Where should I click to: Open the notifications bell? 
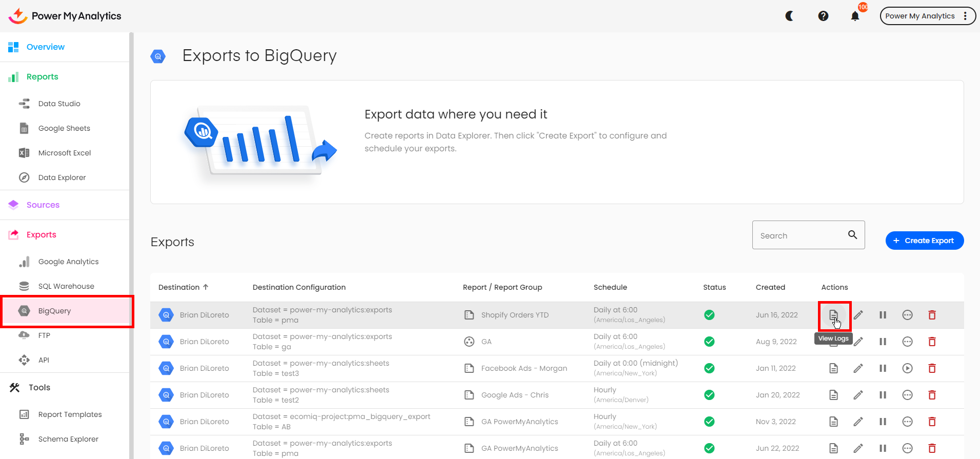855,16
